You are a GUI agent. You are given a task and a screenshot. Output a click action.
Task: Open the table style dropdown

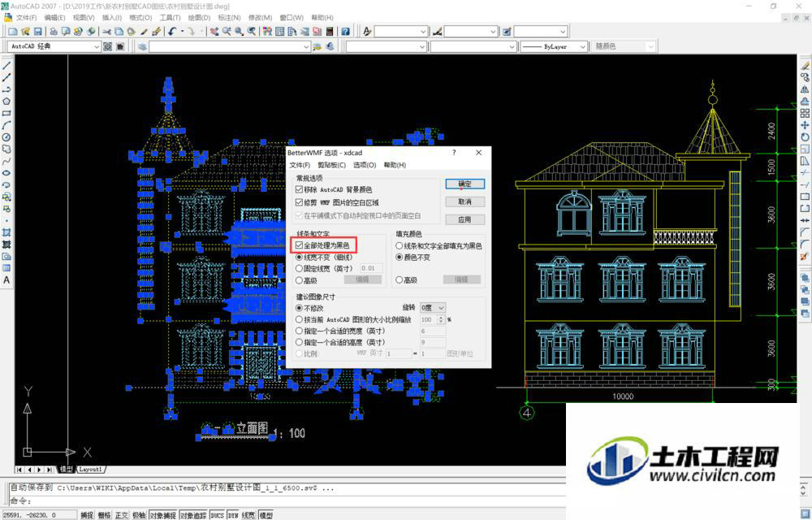pos(541,32)
